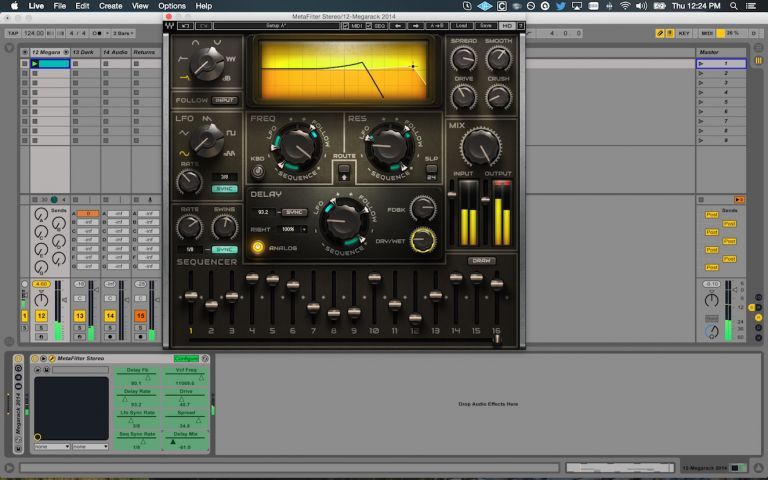Click the MetaFilter device activator button
This screenshot has height=480, width=768.
pyautogui.click(x=35, y=359)
